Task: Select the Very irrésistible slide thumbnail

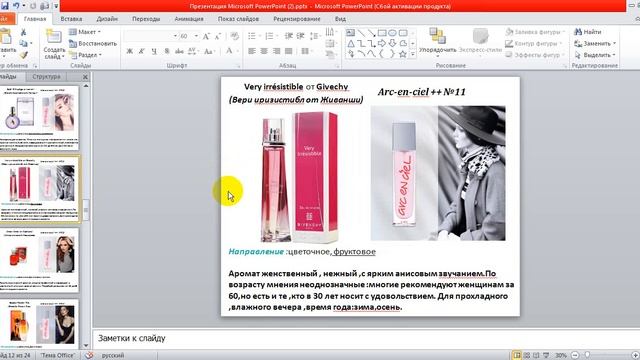Action: [40, 189]
